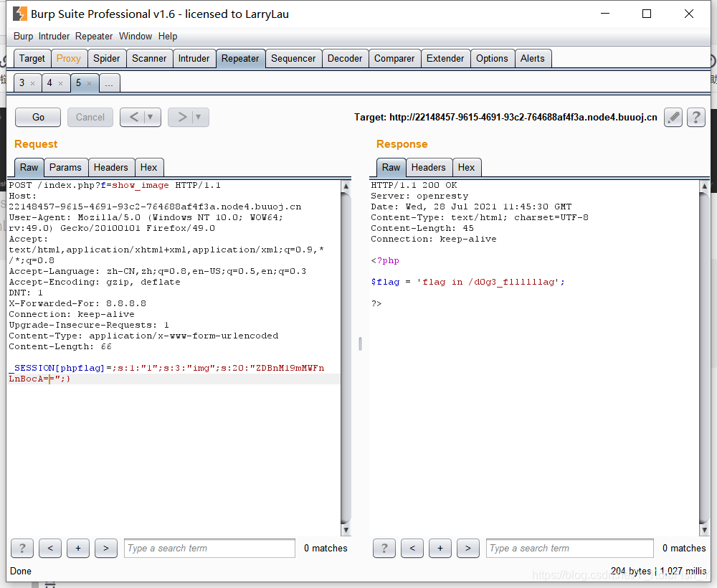Open the Intruder menu in the menu bar
The width and height of the screenshot is (717, 588).
54,36
